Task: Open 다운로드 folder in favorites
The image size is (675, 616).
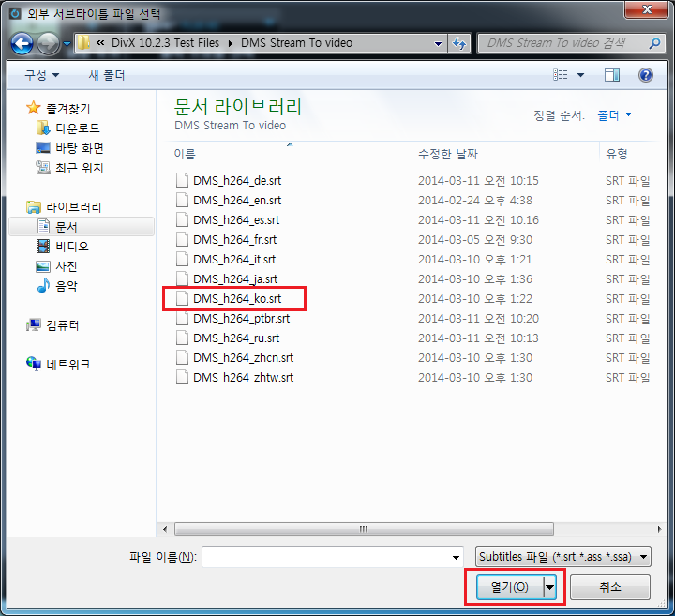Action: pos(68,128)
